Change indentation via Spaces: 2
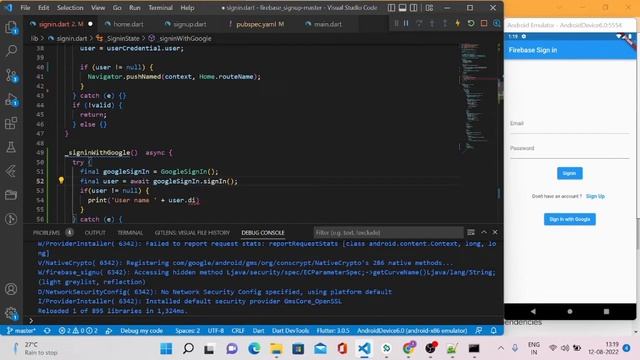 [187, 331]
